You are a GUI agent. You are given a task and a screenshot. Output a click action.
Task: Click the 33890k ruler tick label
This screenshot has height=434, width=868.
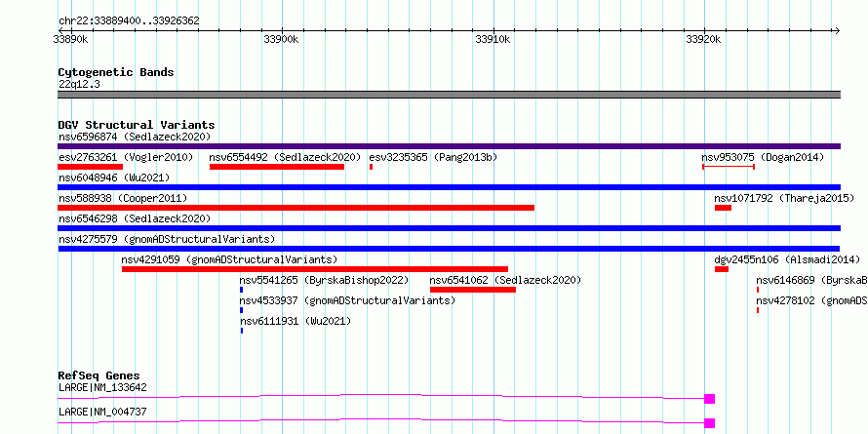[x=70, y=39]
